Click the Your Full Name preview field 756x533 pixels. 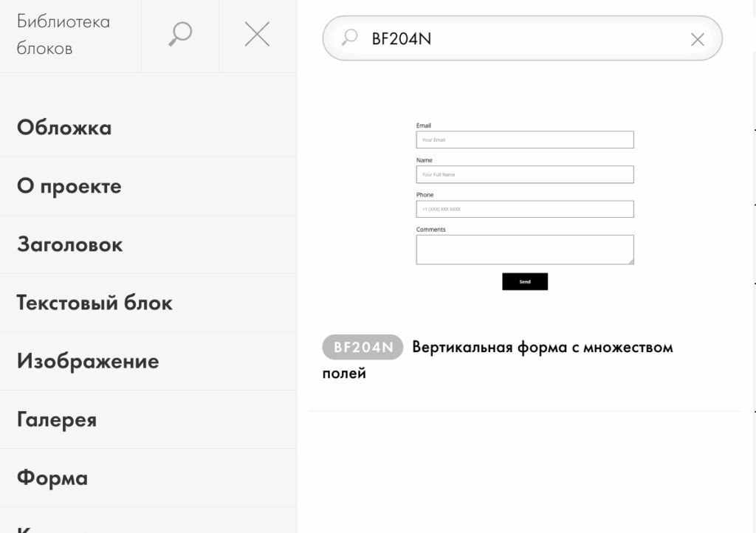(524, 174)
